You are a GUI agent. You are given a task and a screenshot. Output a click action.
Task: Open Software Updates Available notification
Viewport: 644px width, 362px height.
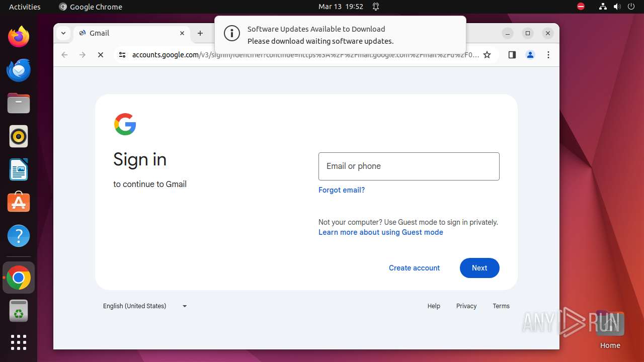[340, 35]
